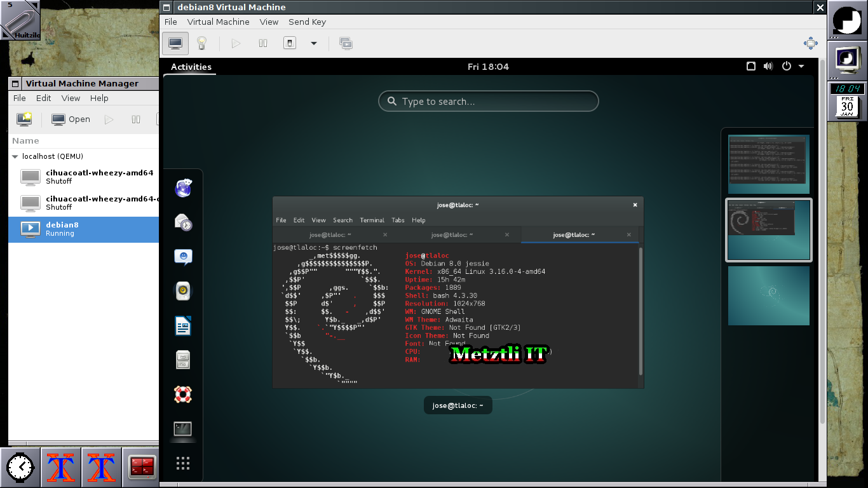The image size is (868, 488).
Task: Switch the VM viewer to fullscreen
Action: [x=810, y=43]
